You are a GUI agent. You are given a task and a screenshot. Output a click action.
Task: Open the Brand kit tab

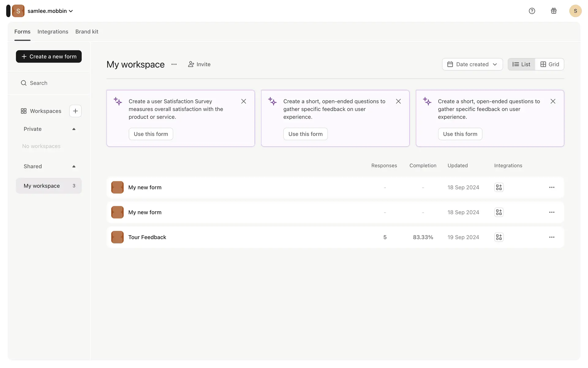point(87,32)
